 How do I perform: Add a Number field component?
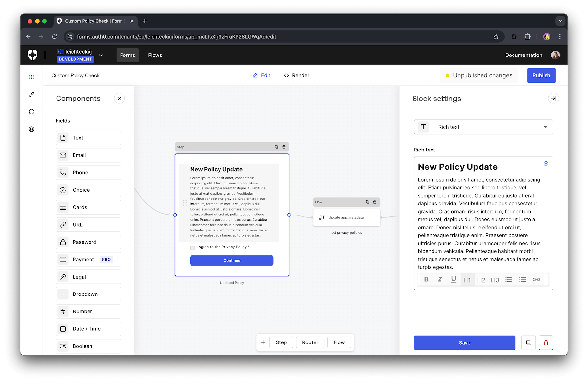click(88, 311)
